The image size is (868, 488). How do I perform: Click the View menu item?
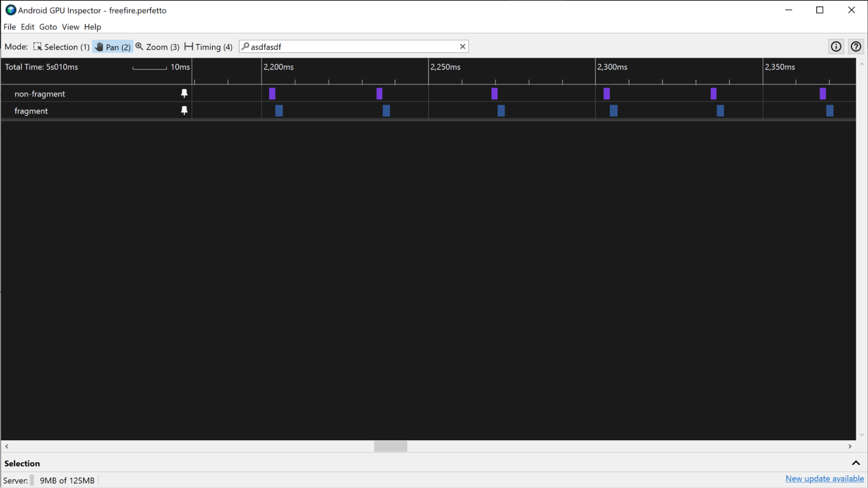point(70,26)
